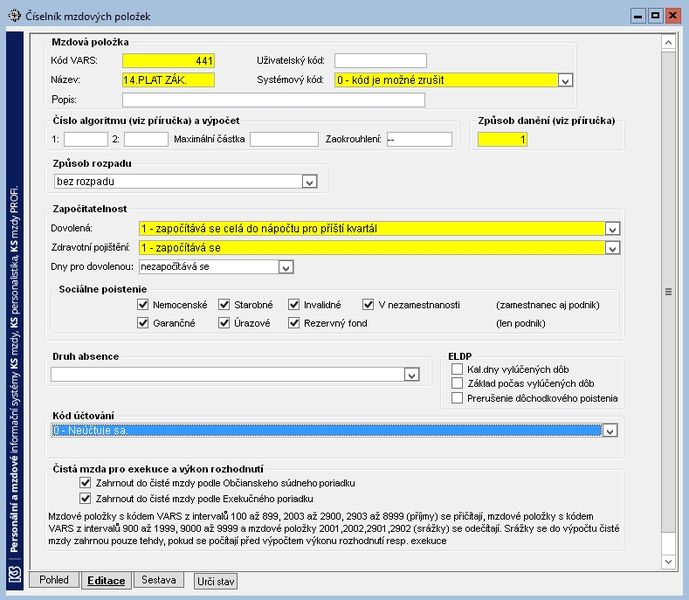Click the Název field with 14.PLAT ZÁK.

coord(169,80)
